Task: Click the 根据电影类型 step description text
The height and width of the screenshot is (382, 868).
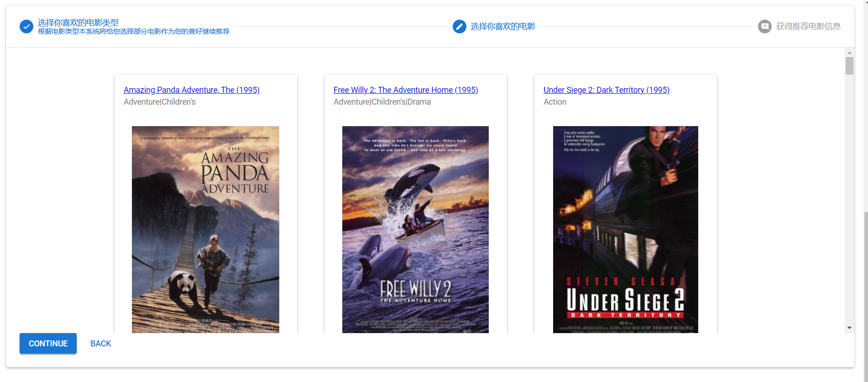Action: tap(134, 32)
